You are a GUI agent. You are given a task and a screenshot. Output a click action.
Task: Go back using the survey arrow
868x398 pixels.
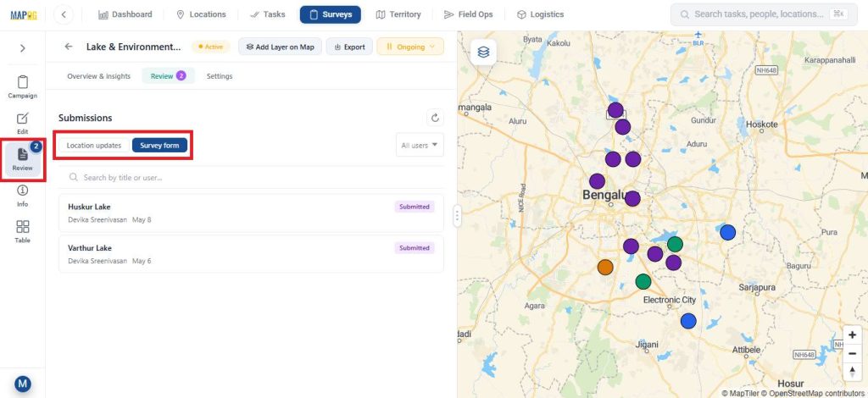[x=69, y=47]
